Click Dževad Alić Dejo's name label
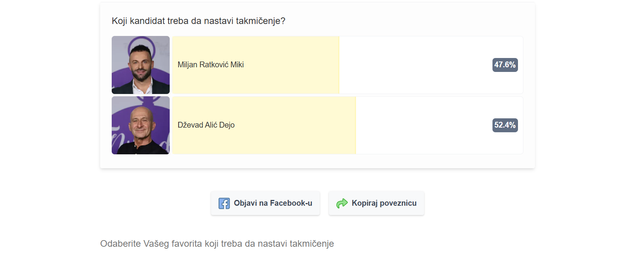The width and height of the screenshot is (644, 256). pyautogui.click(x=206, y=125)
